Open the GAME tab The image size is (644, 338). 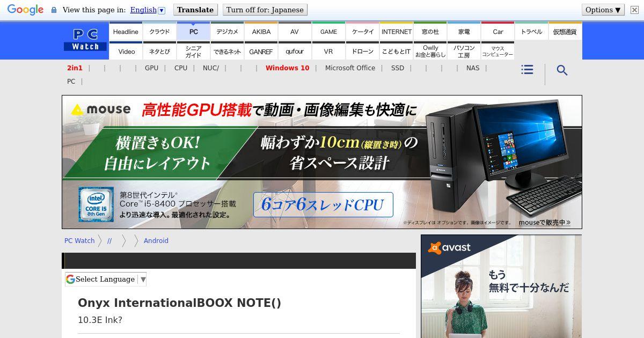tap(328, 32)
